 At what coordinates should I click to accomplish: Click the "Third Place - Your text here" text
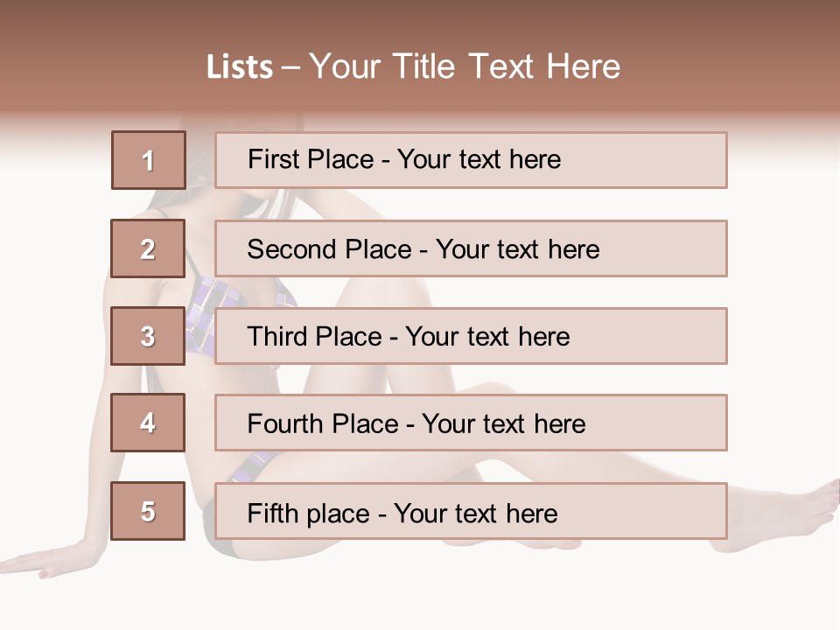[x=409, y=337]
